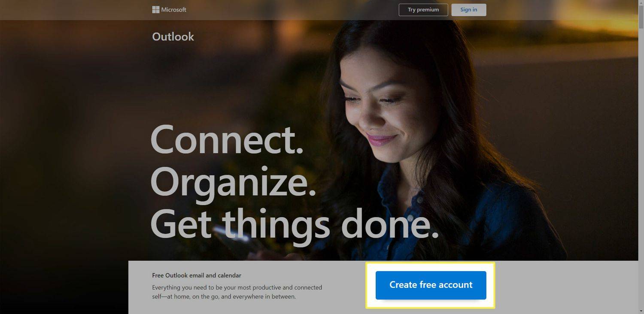The height and width of the screenshot is (314, 644).
Task: Click the scrollbar down arrow
Action: (641, 311)
